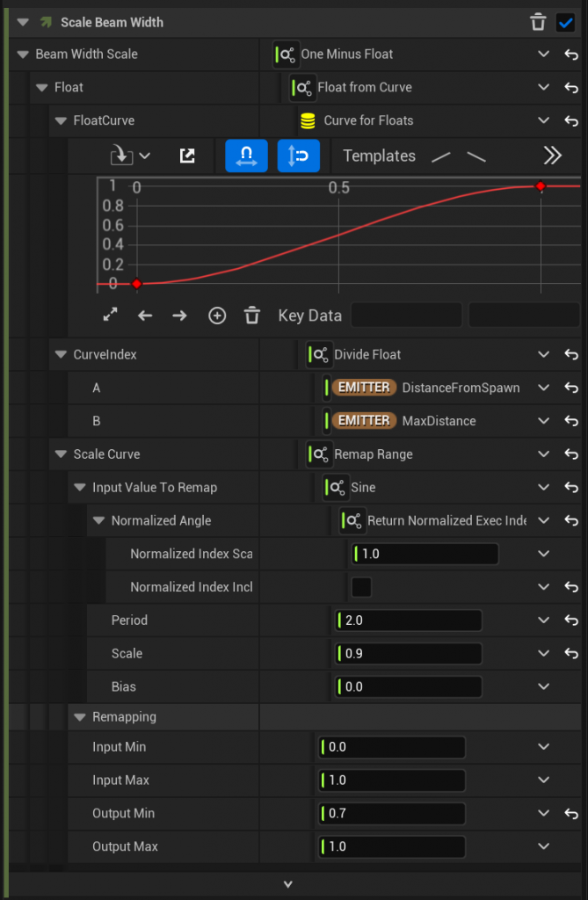Add a new key to the curve

pyautogui.click(x=217, y=316)
